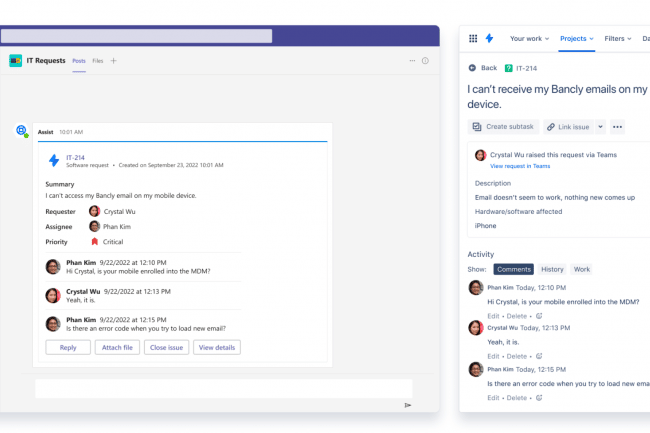
Task: Click the Reply button on the card
Action: 68,347
